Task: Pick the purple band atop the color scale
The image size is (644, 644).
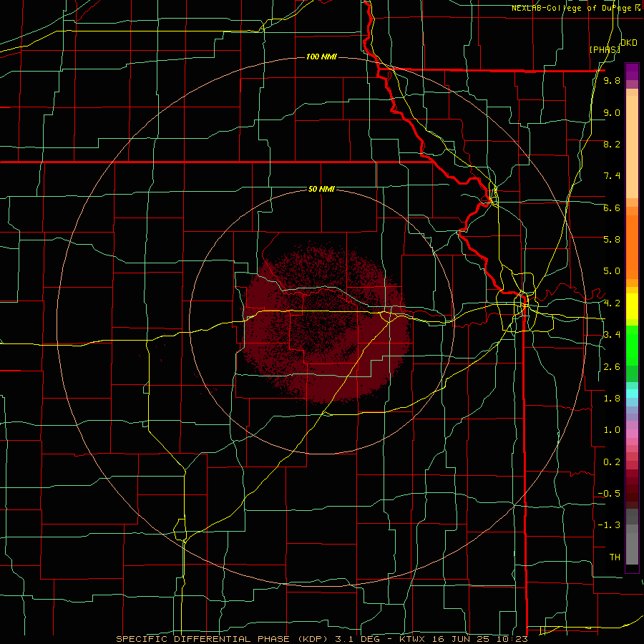Action: 632,72
